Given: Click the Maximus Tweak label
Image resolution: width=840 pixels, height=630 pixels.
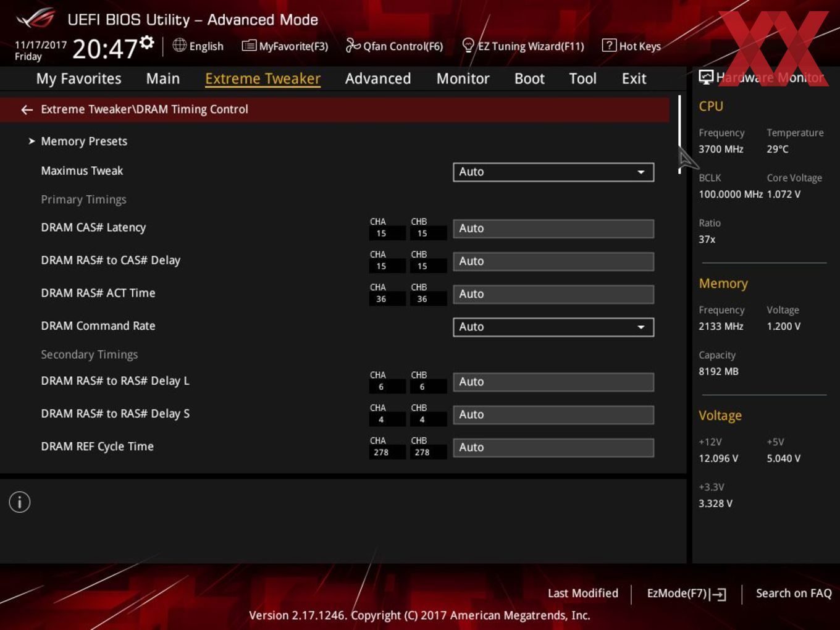Looking at the screenshot, I should click(x=82, y=170).
